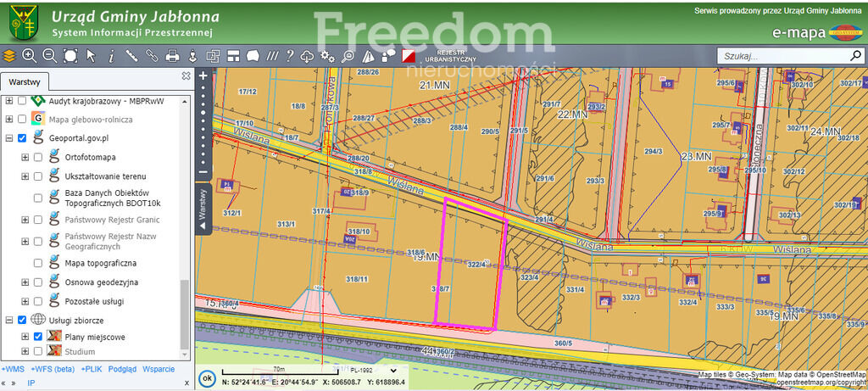Click the zoom out magnifier tool
Screen dimensions: 868x391
pyautogui.click(x=49, y=56)
